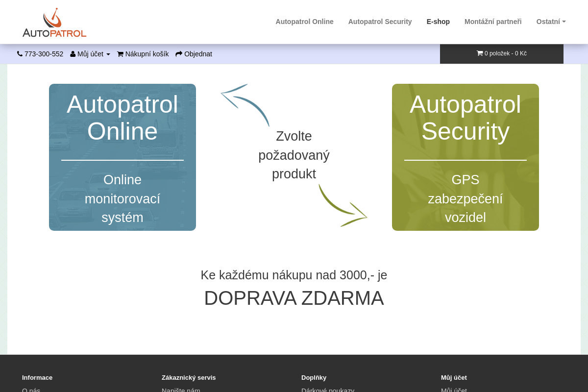
Task: Click the DOPRAVA ZDARMA headline text
Action: (x=294, y=298)
